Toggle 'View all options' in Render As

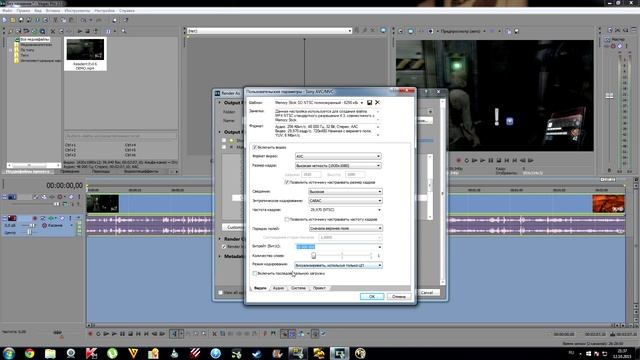pyautogui.click(x=220, y=293)
